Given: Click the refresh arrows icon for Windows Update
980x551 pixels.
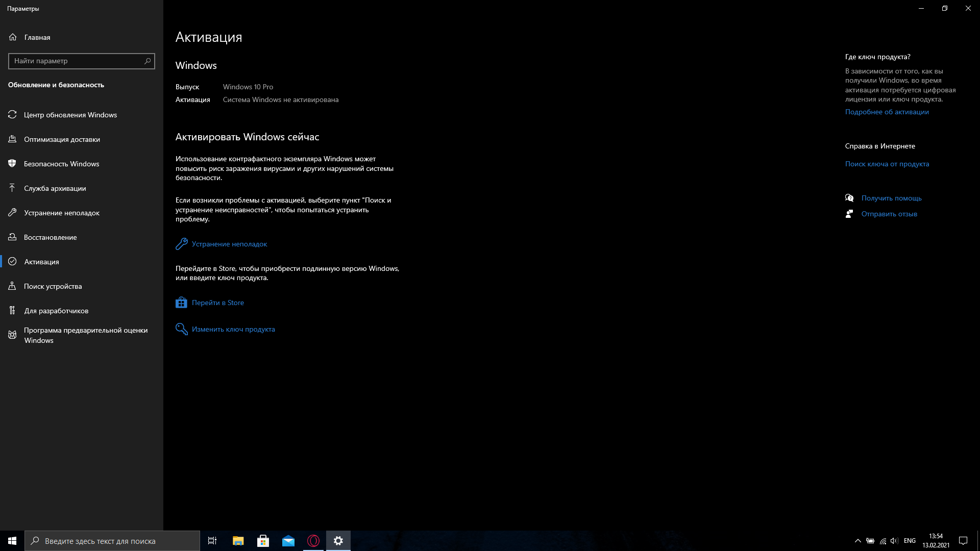Looking at the screenshot, I should click(x=12, y=115).
